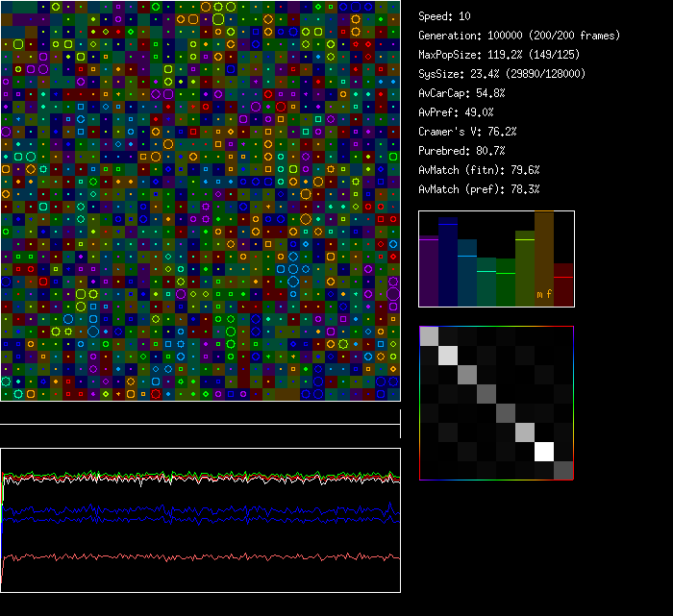
Task: Select the olive green histogram bar
Action: (x=525, y=269)
